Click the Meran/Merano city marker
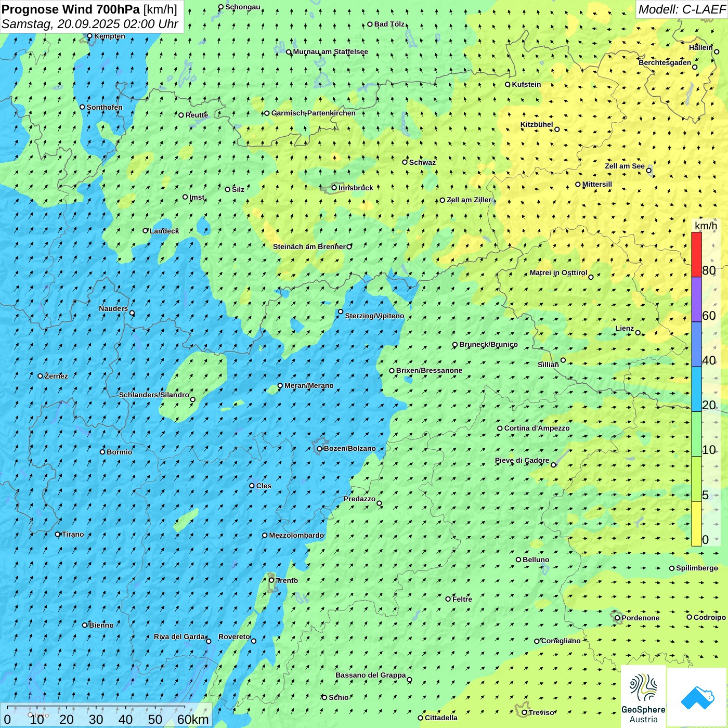The image size is (728, 728). coord(280,386)
